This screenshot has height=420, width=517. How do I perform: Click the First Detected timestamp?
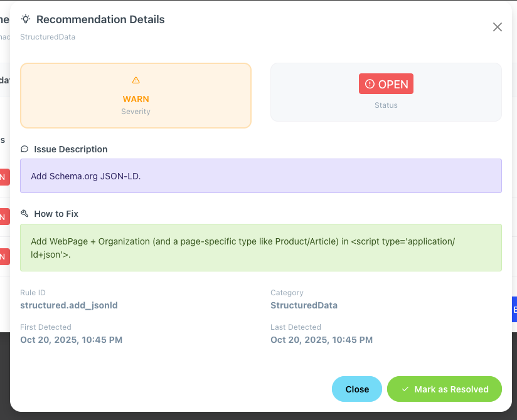click(71, 340)
